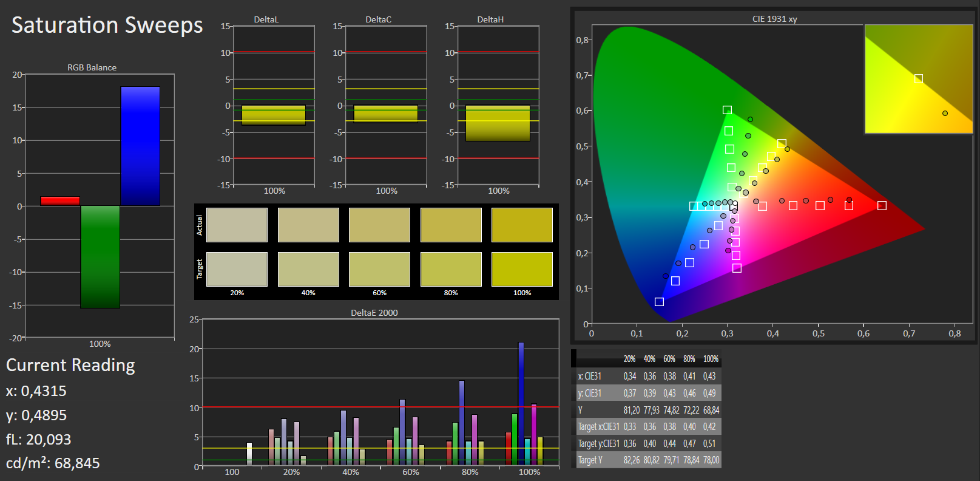Viewport: 980px width, 481px height.
Task: Click y: CIE31 value 0,49
Action: (x=709, y=394)
